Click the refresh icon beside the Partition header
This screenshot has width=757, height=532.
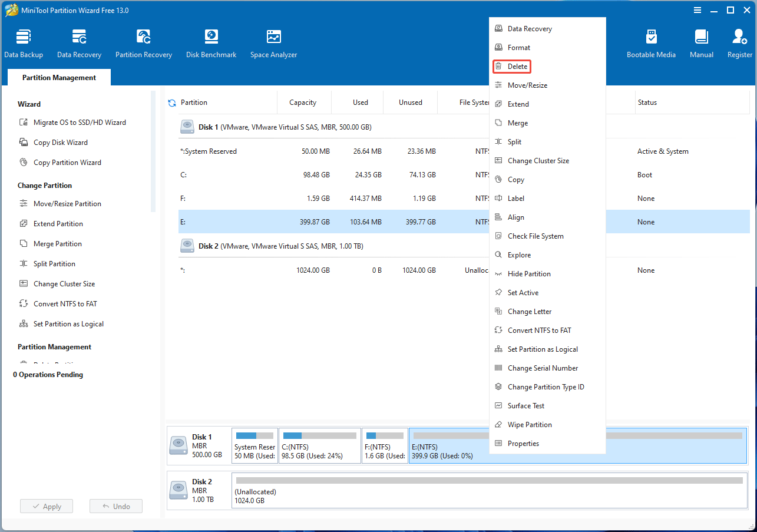click(172, 103)
